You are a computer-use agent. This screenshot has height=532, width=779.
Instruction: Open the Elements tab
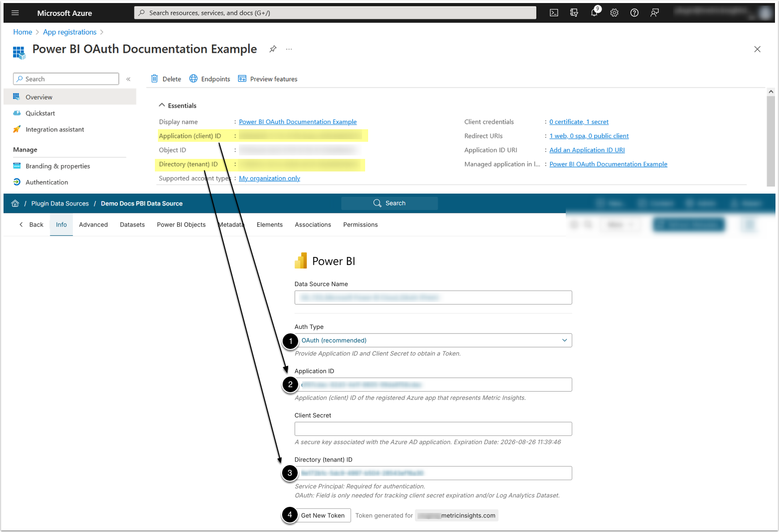(270, 225)
